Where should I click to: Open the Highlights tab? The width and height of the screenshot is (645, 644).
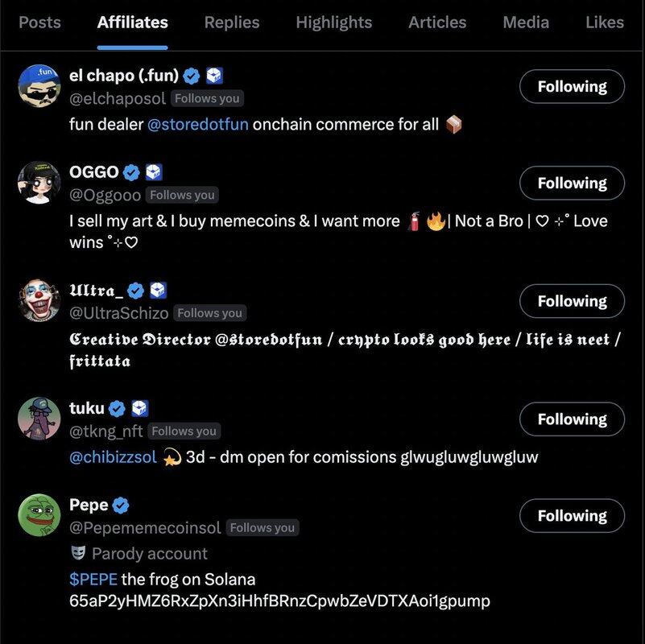coord(333,23)
